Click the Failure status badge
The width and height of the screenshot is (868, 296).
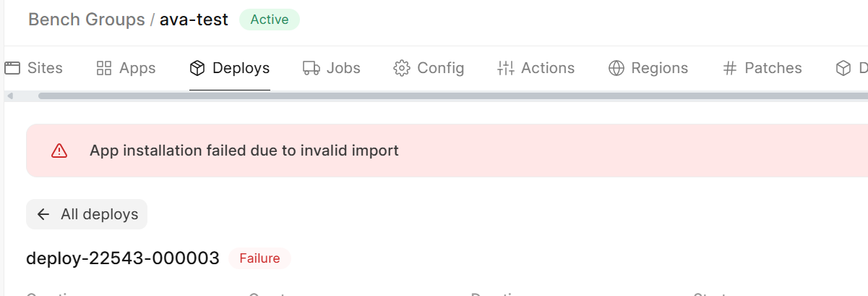coord(259,258)
